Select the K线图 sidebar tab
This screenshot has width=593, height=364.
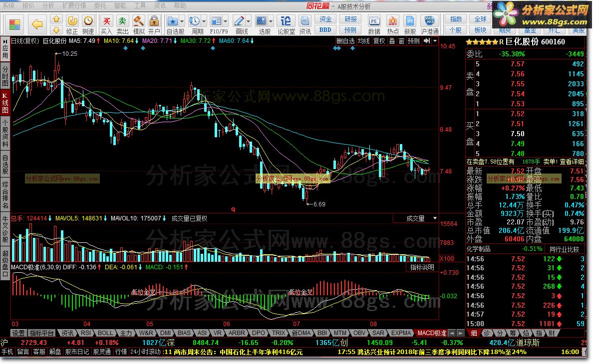tap(5, 103)
